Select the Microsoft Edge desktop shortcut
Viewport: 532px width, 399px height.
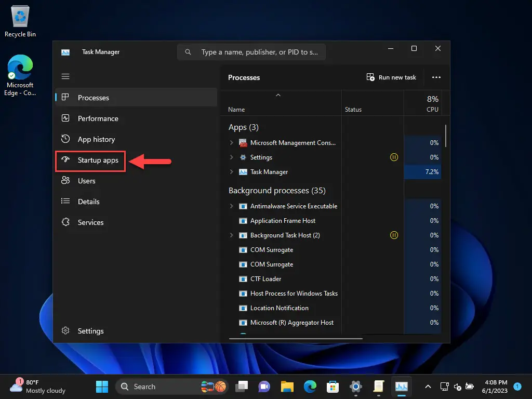point(20,75)
